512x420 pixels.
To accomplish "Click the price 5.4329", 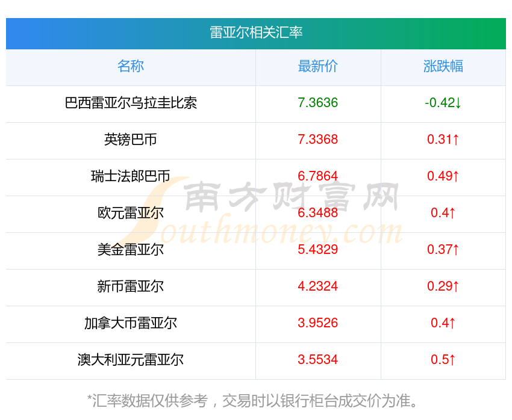I will 317,250.
